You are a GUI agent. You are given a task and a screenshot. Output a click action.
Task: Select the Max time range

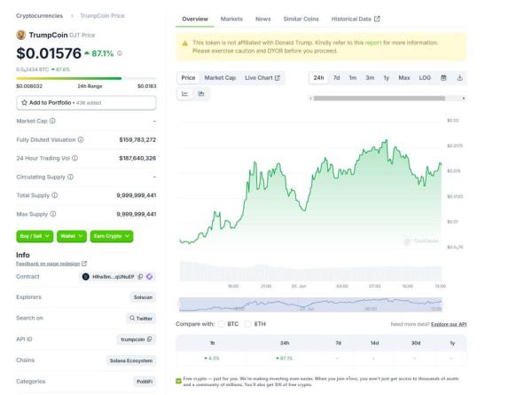[x=404, y=78]
